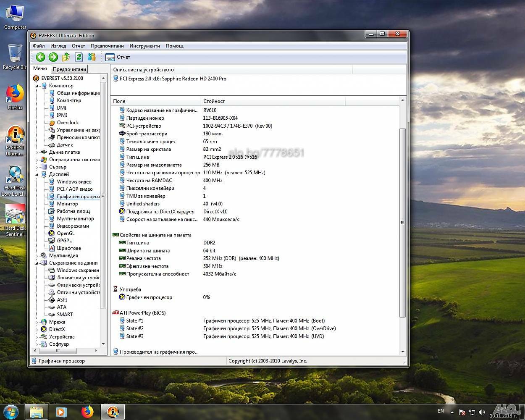Select the Софтуер tree item
The width and height of the screenshot is (525, 420).
[59, 344]
